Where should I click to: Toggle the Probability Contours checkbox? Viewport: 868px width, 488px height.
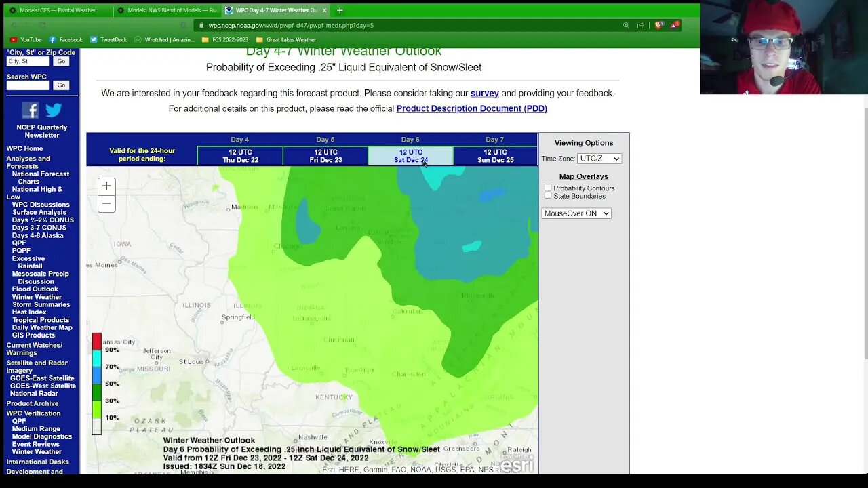click(548, 188)
